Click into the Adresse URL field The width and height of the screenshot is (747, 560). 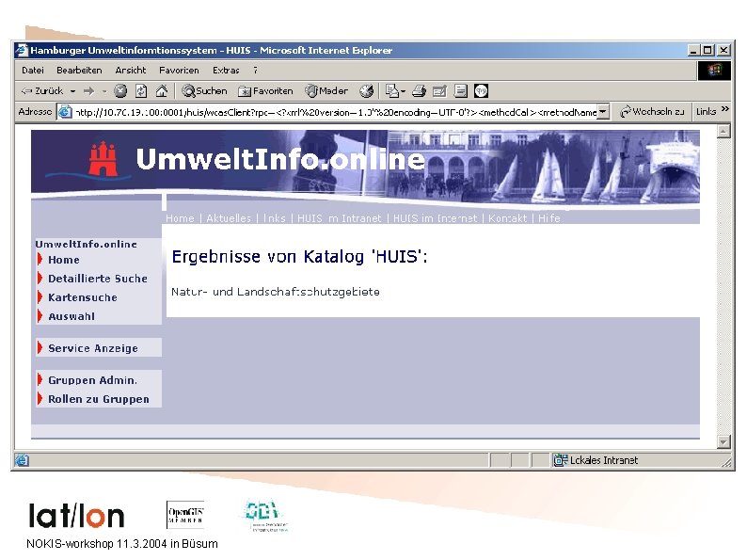pos(335,112)
